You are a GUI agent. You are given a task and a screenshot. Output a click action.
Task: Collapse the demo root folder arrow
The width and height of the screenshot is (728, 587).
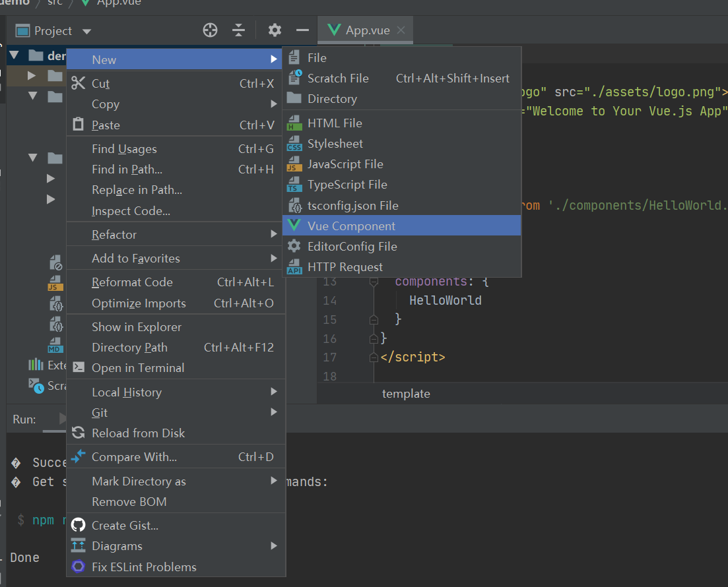pyautogui.click(x=15, y=55)
